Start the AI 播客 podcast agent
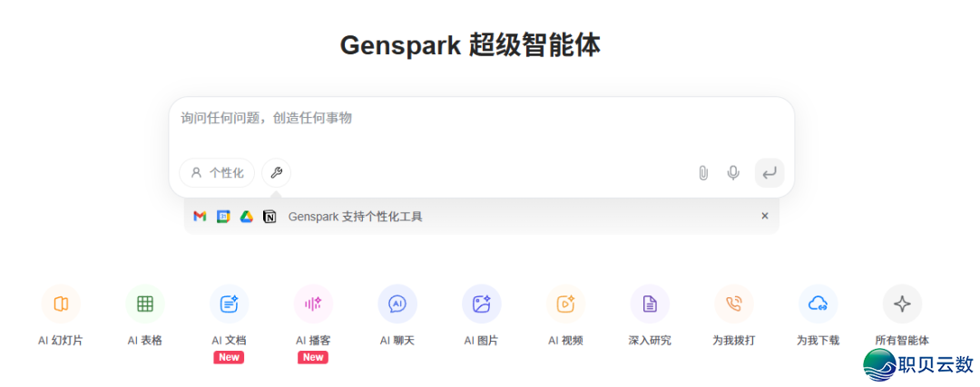Viewport: 980px width, 387px height. tap(313, 305)
